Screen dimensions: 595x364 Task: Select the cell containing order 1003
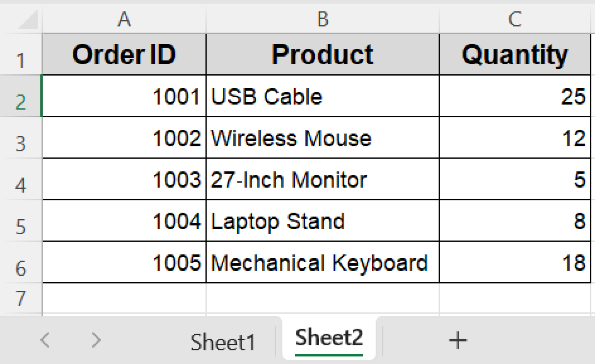point(124,180)
